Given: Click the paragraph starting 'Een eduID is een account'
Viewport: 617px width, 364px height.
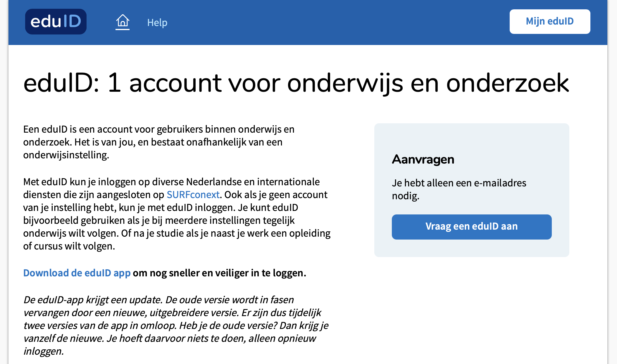Looking at the screenshot, I should [x=159, y=142].
